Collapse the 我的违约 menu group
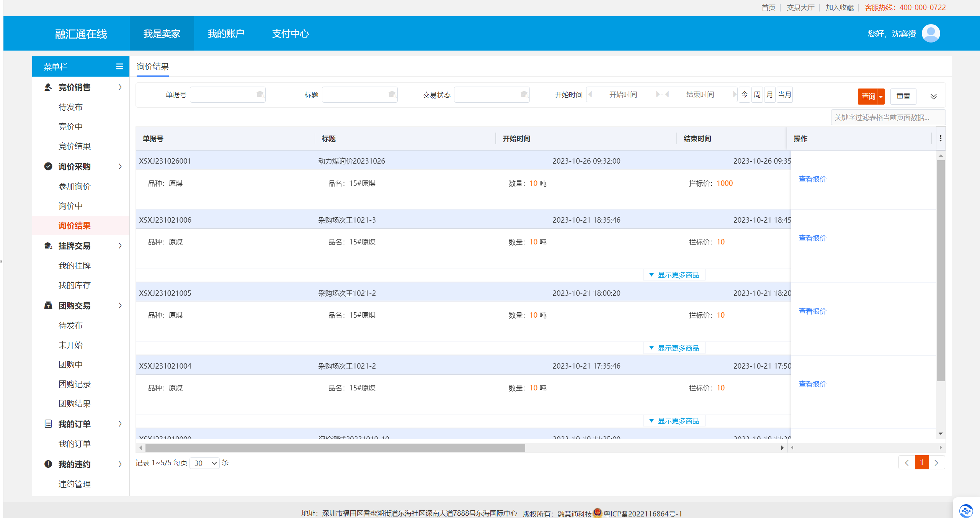Screen dimensions: 980x518 point(120,464)
